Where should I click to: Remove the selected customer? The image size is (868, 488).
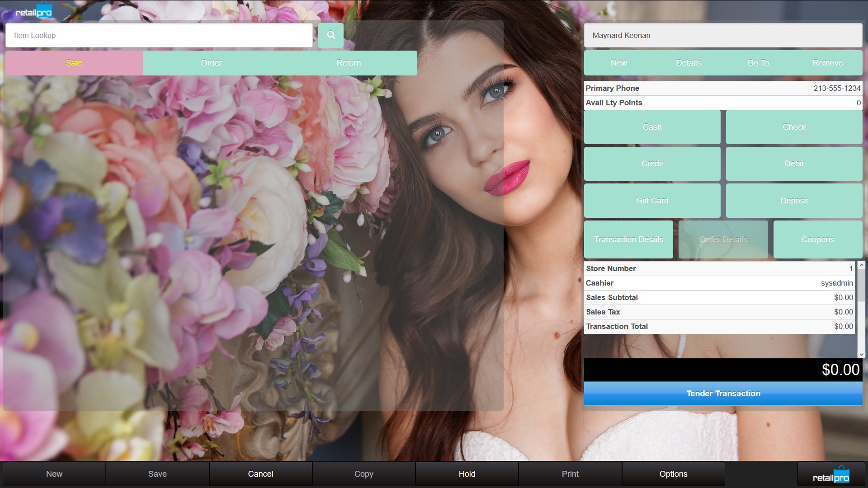tap(827, 63)
